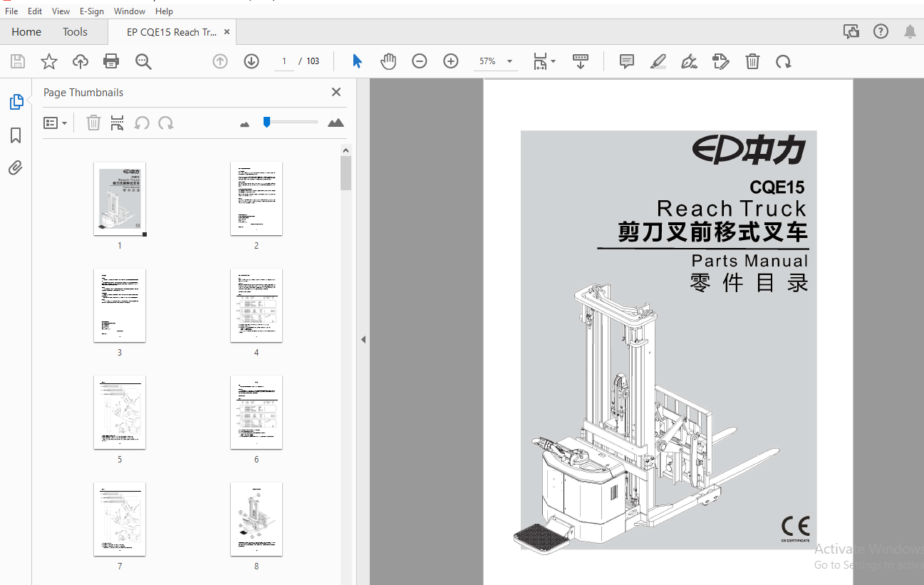Open the Edit menu
The image size is (924, 585).
pyautogui.click(x=35, y=11)
